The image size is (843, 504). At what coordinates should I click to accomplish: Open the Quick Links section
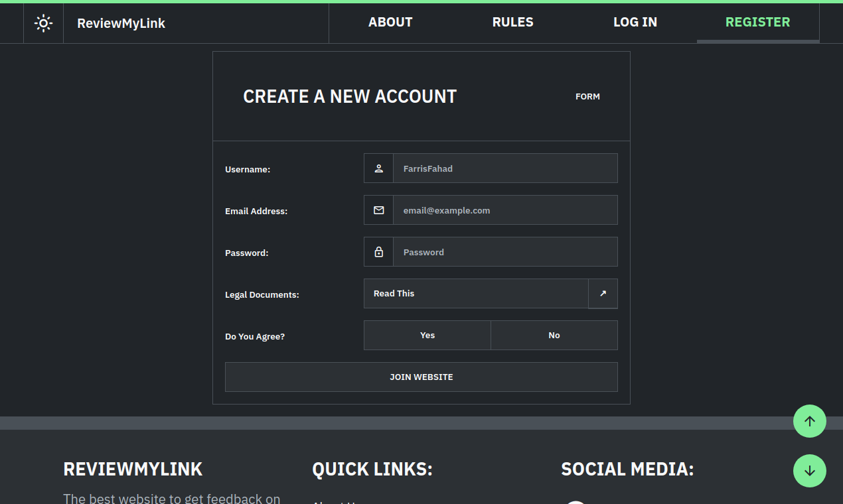click(x=372, y=469)
